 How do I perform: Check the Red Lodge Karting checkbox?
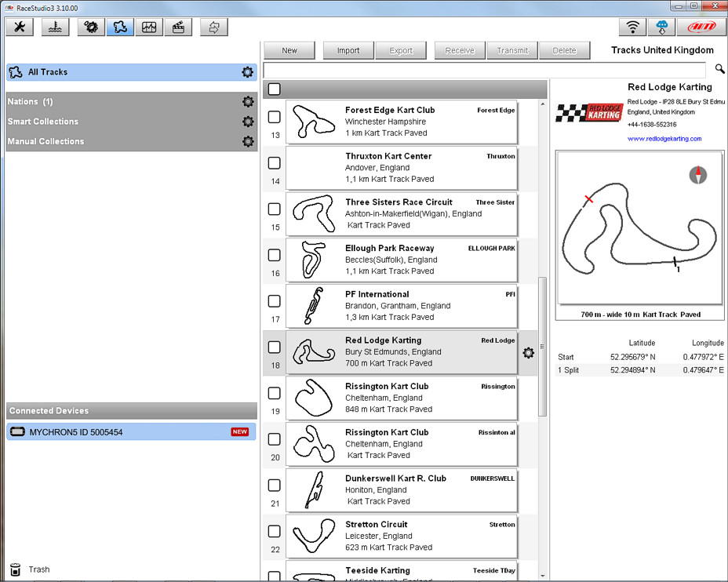click(x=275, y=347)
